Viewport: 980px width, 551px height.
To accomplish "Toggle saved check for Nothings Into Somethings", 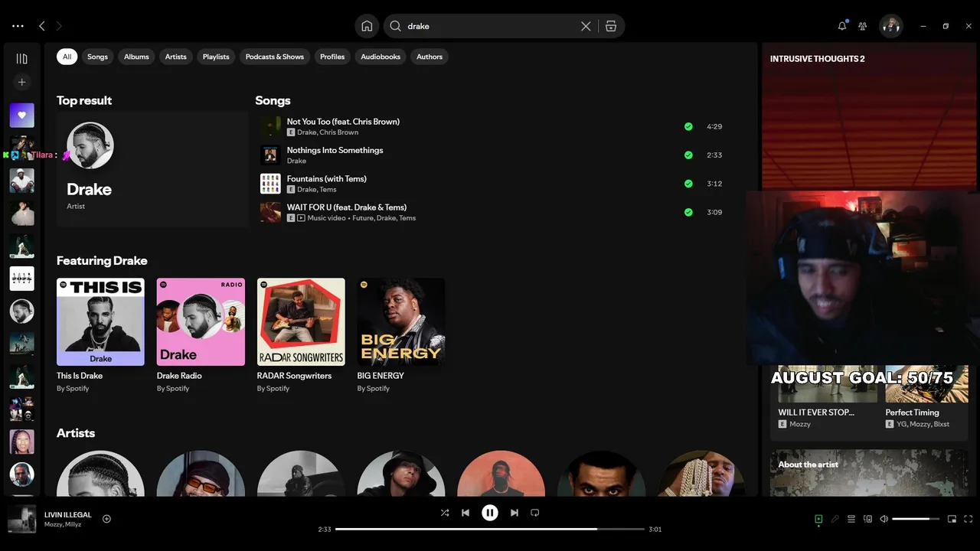I will click(x=688, y=155).
